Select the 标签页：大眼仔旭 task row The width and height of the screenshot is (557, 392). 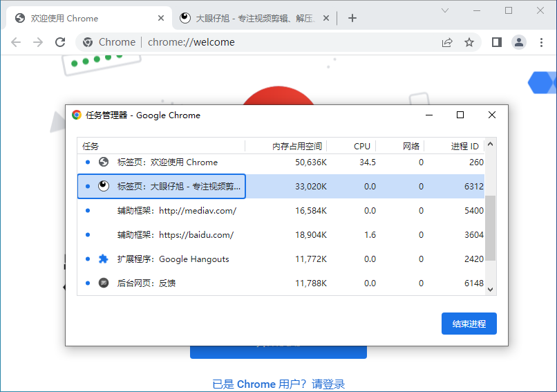click(x=281, y=186)
